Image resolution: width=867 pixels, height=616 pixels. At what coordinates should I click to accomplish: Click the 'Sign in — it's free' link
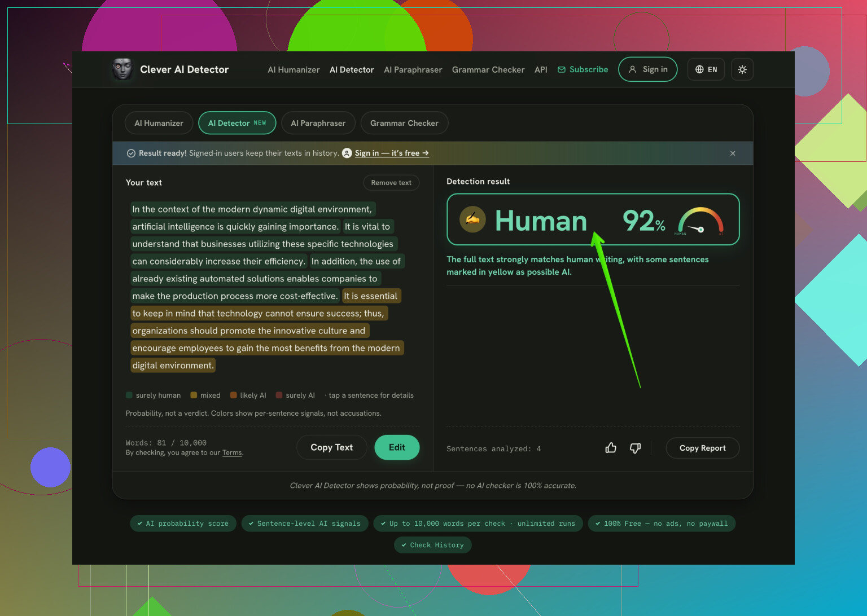tap(392, 153)
